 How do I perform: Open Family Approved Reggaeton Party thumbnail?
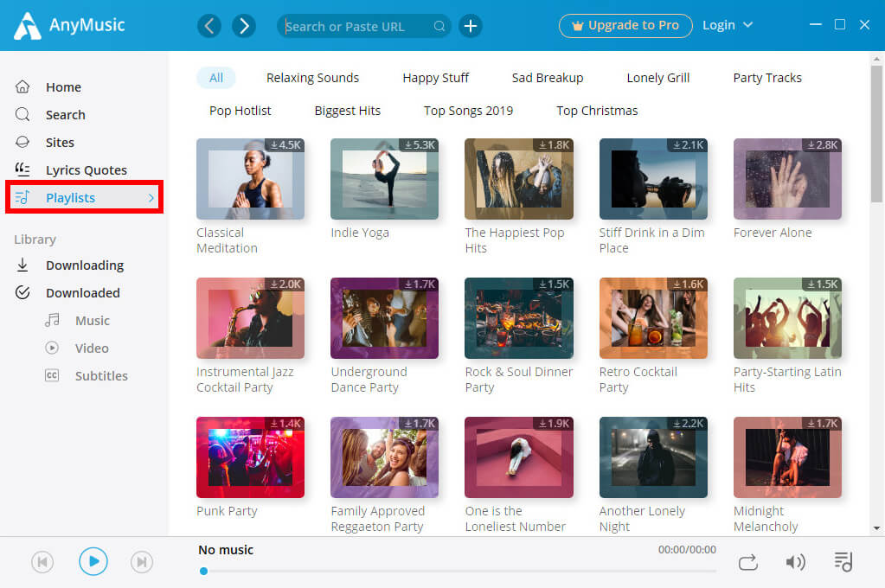tap(384, 457)
